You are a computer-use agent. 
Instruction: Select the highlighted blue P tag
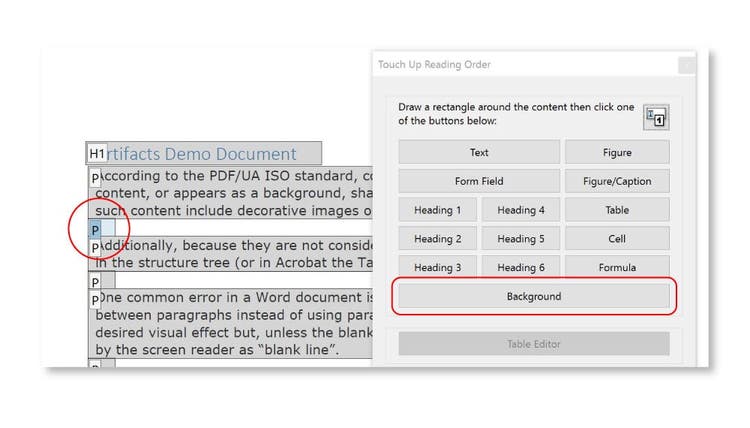(x=95, y=229)
